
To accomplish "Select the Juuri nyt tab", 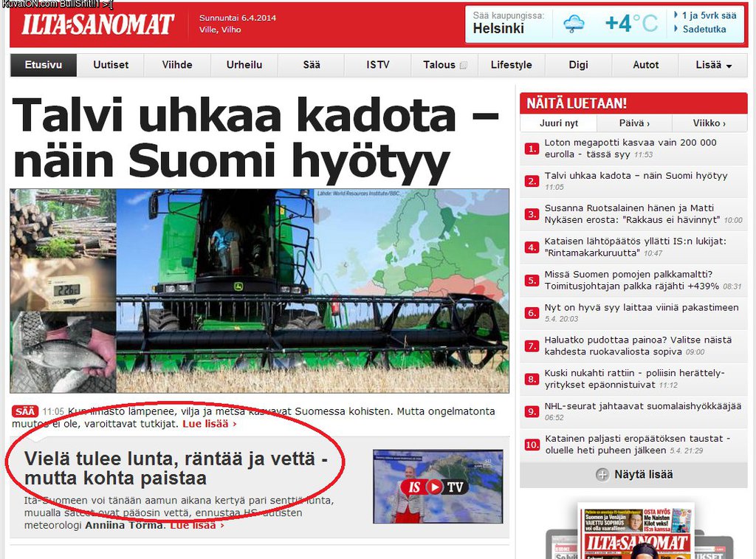I will click(559, 123).
